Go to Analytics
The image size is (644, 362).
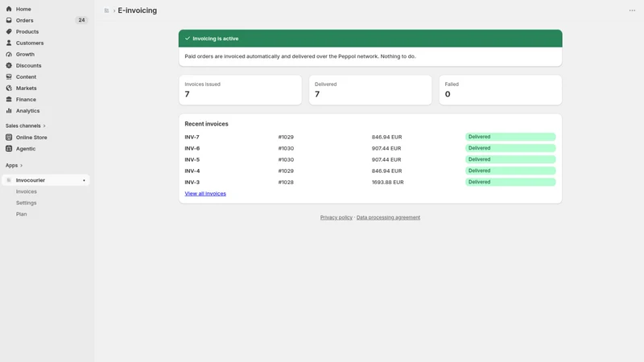[27, 110]
